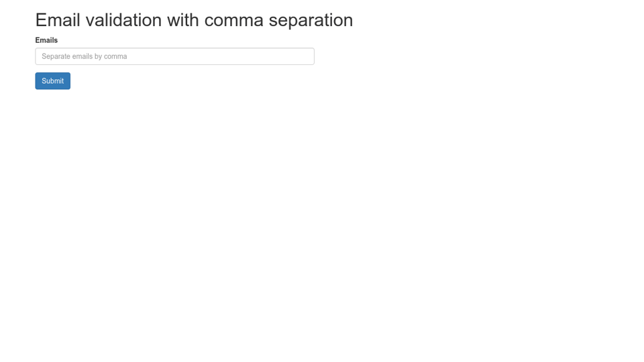Place cursor in the email text box
The image size is (644, 362).
pos(174,56)
